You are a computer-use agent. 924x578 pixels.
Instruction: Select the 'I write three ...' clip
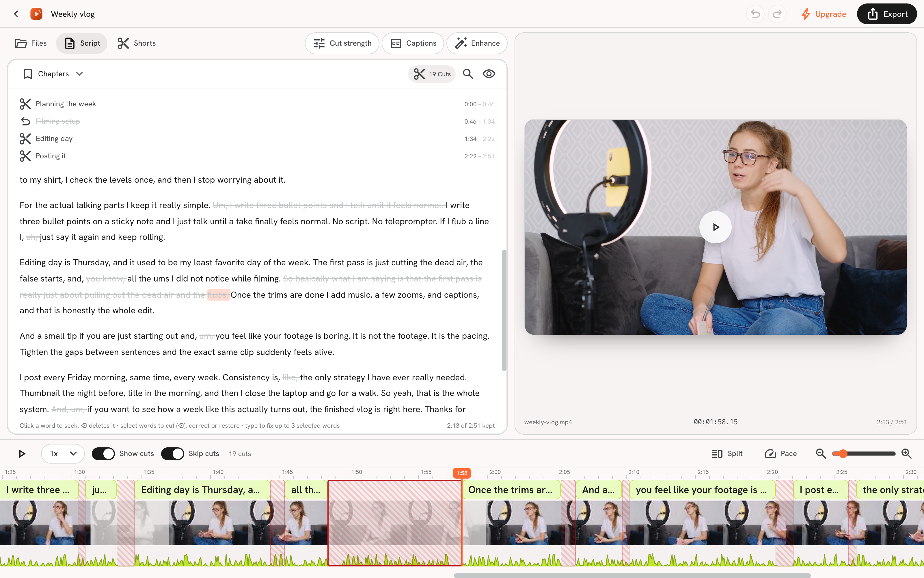tap(39, 490)
